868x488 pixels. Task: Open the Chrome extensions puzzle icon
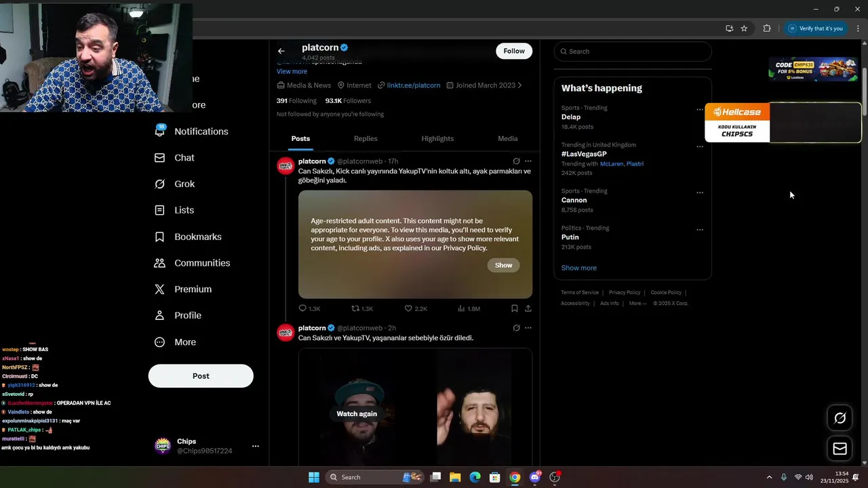767,28
